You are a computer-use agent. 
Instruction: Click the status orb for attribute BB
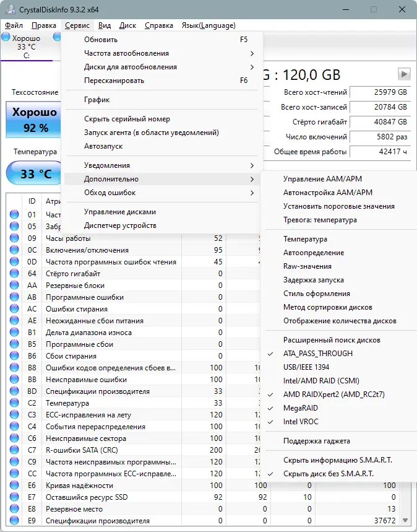(x=14, y=380)
